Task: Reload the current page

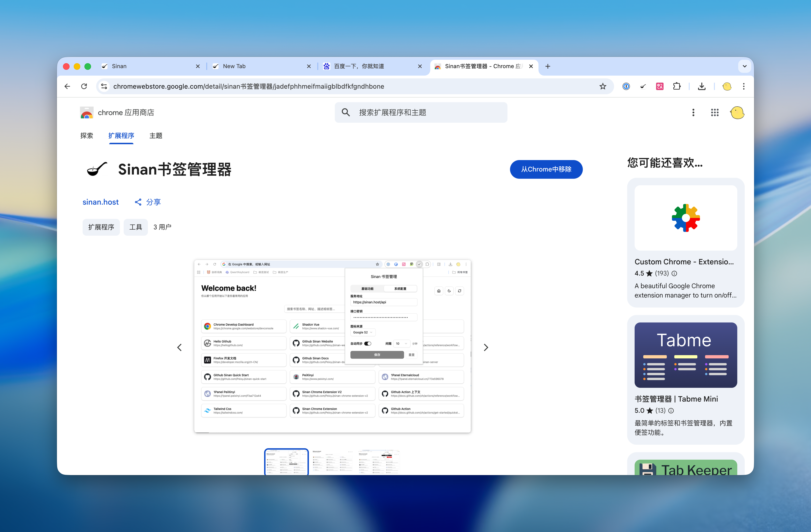Action: tap(84, 86)
